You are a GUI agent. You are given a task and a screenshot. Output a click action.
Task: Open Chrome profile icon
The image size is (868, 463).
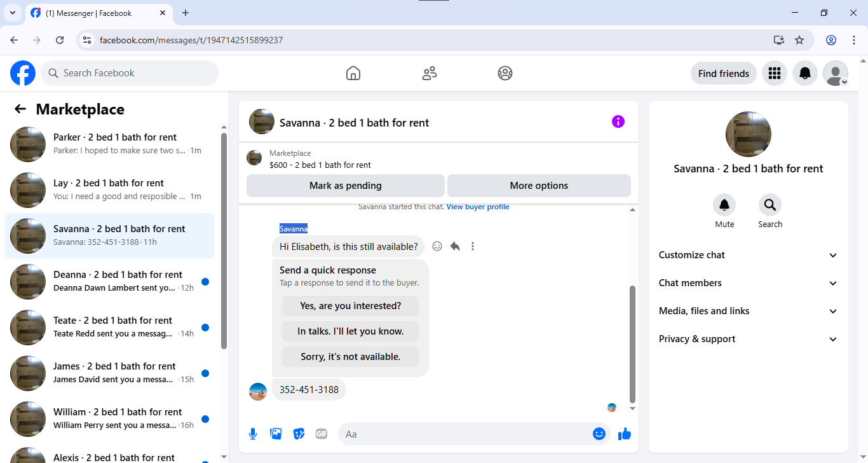coord(831,40)
